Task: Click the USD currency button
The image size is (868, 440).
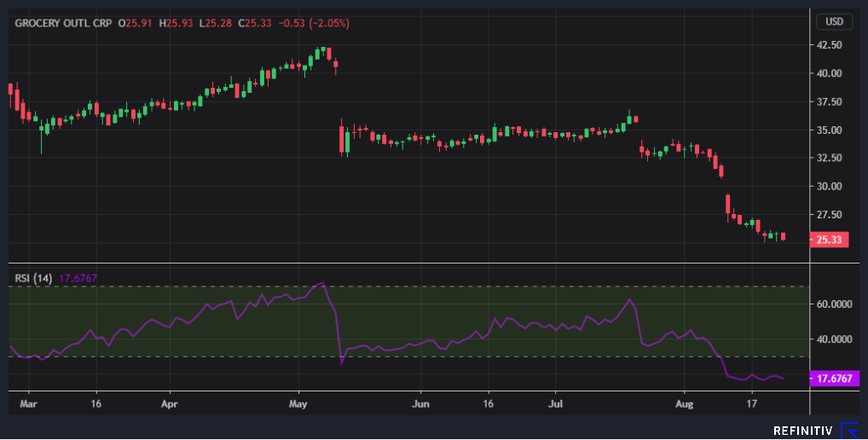Action: (x=834, y=21)
